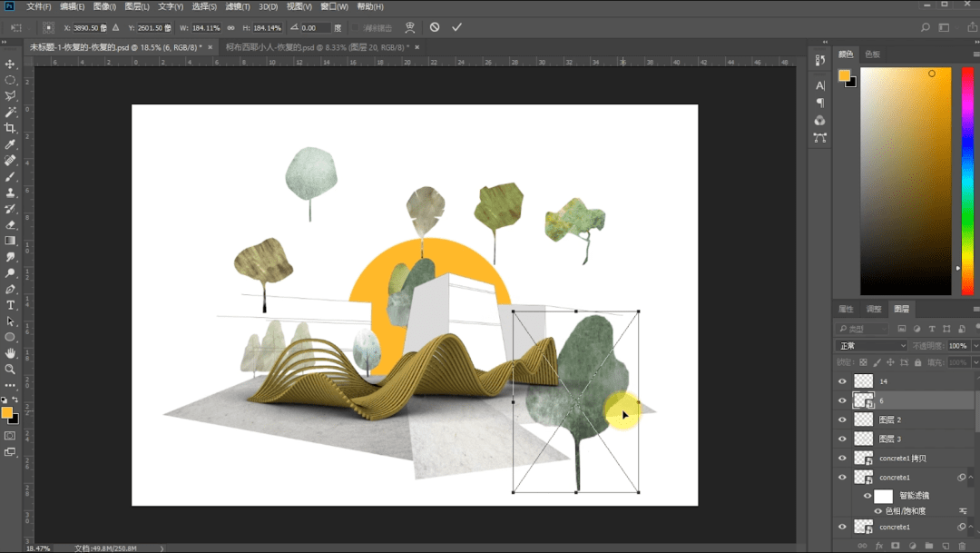
Task: Select the Crop tool
Action: [10, 128]
